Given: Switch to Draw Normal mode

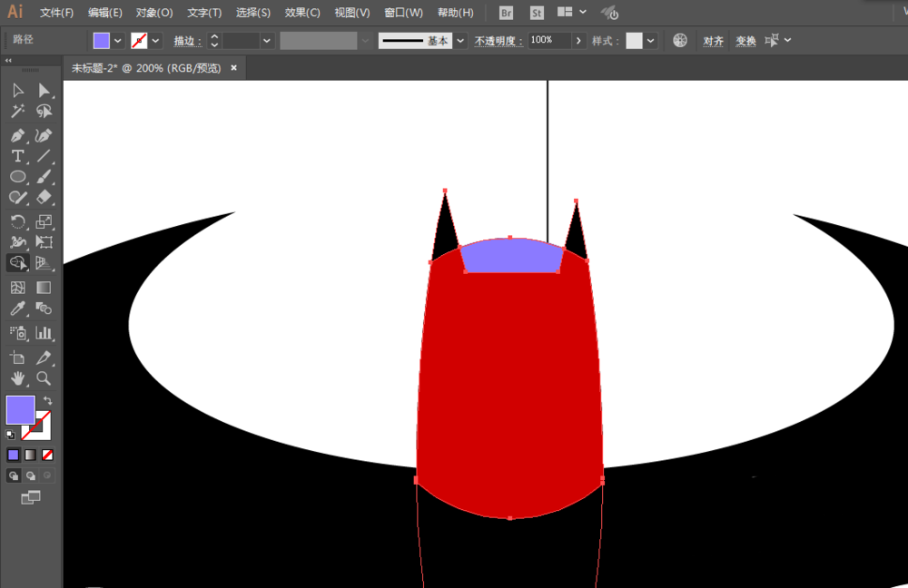Looking at the screenshot, I should coord(14,475).
